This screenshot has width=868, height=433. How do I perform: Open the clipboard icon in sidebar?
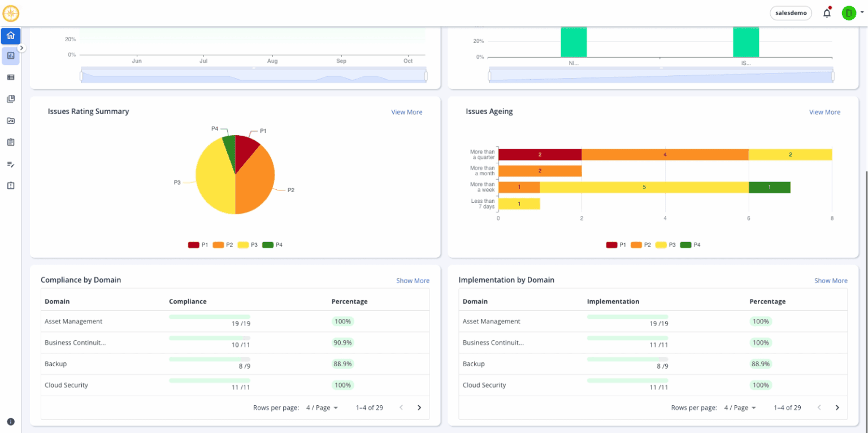click(x=11, y=142)
